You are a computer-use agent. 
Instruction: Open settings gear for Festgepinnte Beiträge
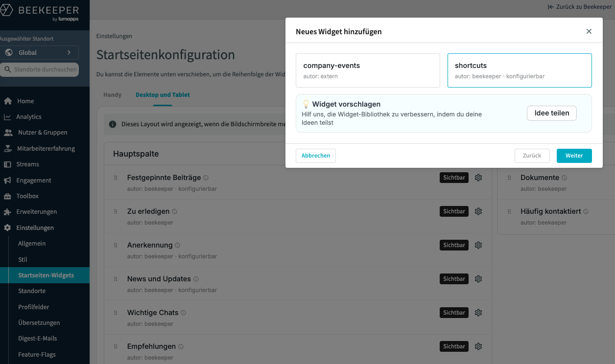[x=478, y=178]
